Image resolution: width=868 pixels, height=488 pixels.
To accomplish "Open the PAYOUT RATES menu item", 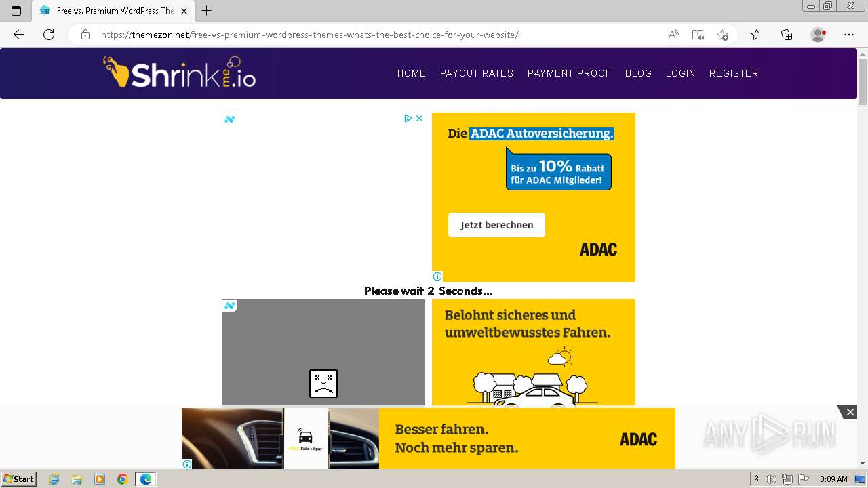I will [x=477, y=73].
